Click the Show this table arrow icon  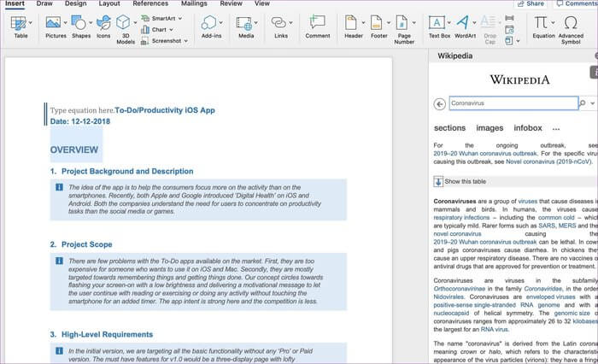click(x=438, y=182)
